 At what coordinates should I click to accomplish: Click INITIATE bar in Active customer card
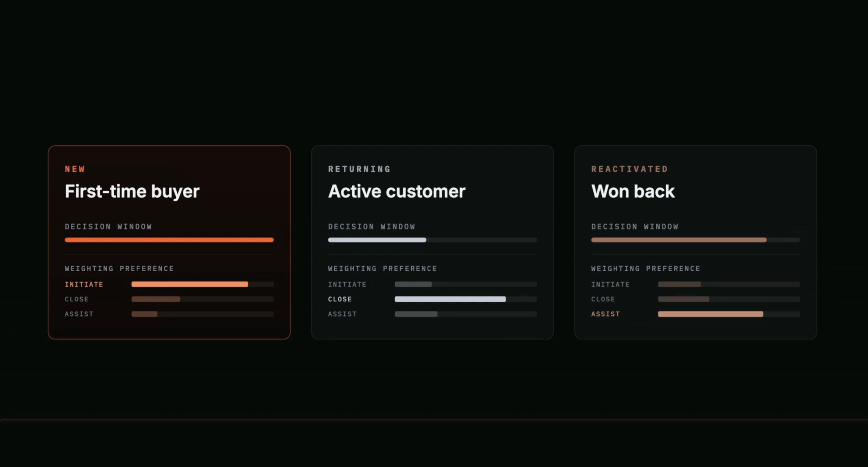click(x=466, y=285)
